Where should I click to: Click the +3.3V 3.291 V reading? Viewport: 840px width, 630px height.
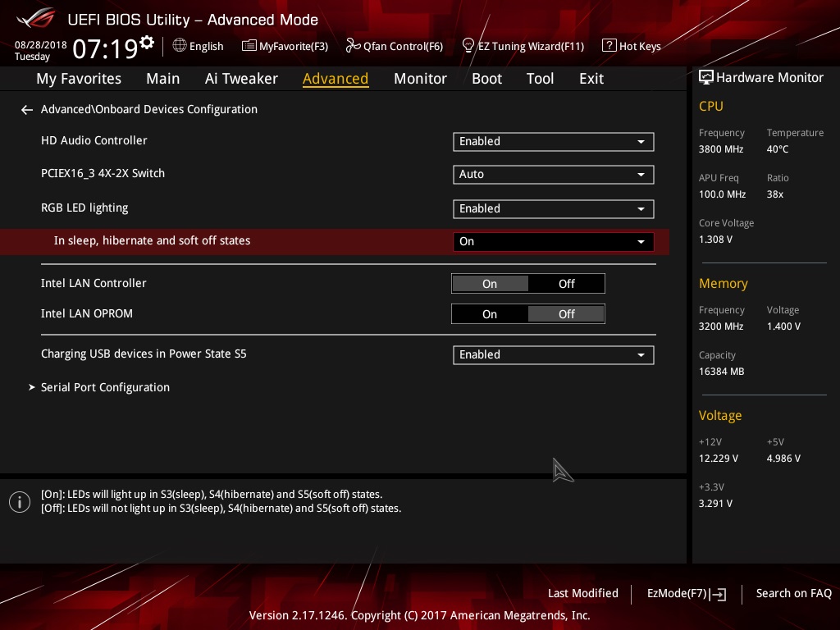pos(715,504)
